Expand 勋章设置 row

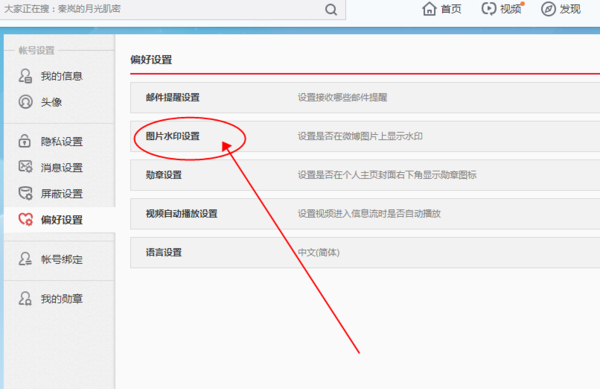(365, 175)
